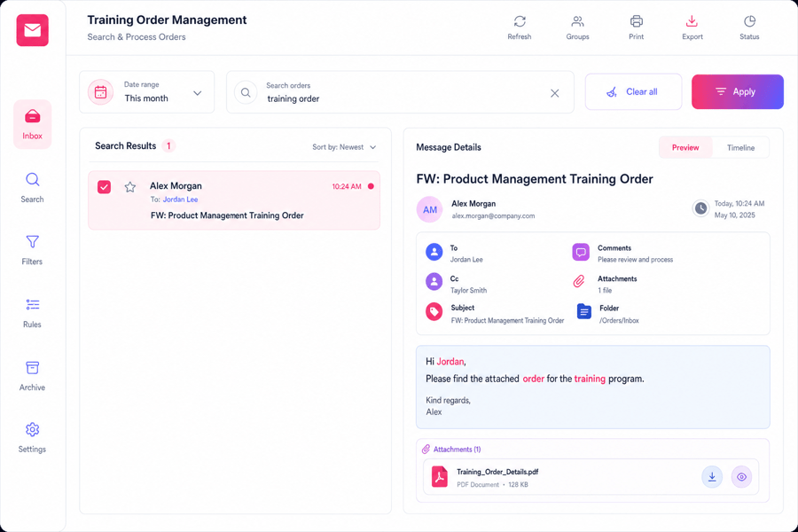
Task: Open the Date range dropdown
Action: (146, 92)
